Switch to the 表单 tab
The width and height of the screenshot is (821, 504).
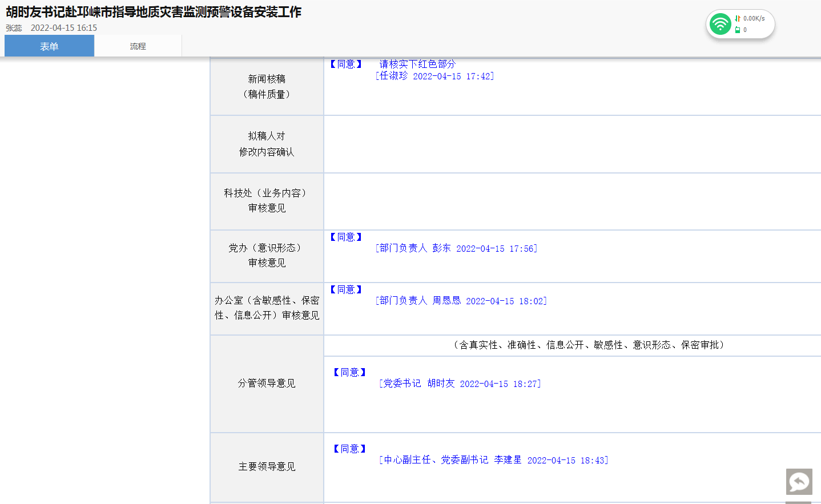coord(49,46)
